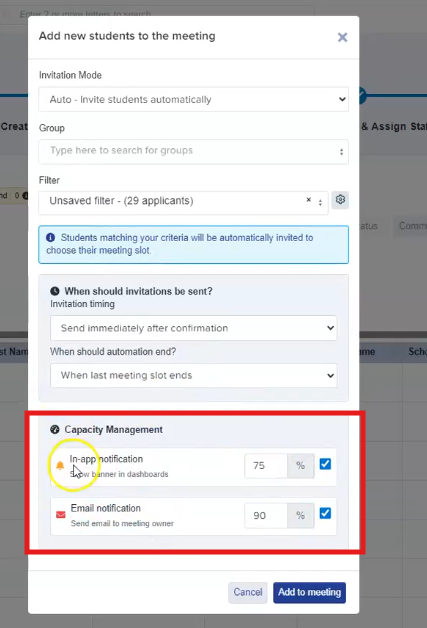Open the automation end dropdown

click(x=193, y=375)
